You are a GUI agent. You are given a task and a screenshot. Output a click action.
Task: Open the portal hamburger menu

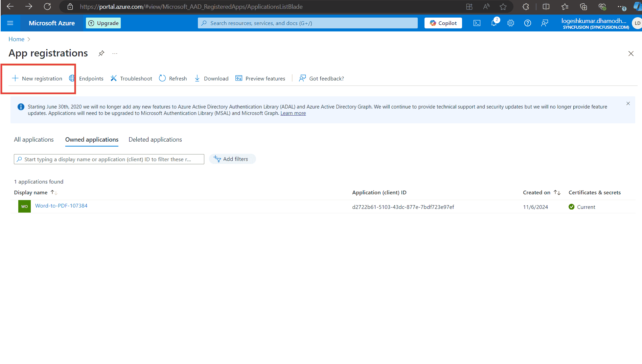[x=10, y=23]
